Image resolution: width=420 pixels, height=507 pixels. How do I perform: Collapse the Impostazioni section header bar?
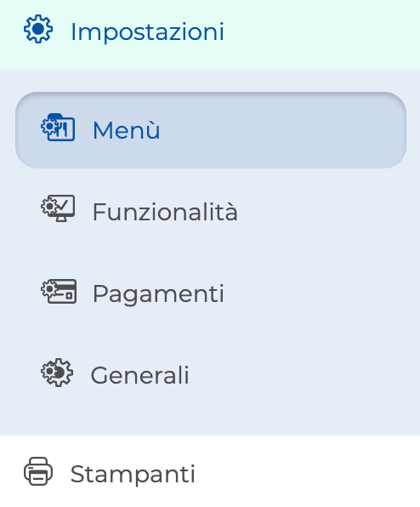point(210,35)
